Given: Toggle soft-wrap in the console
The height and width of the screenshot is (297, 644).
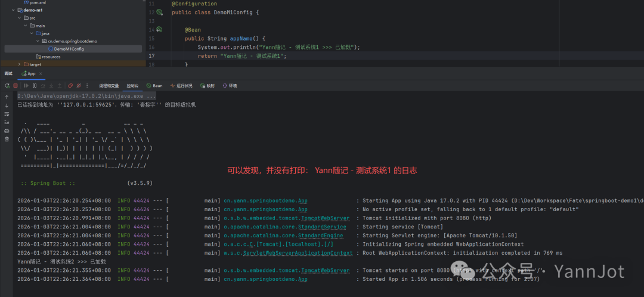Looking at the screenshot, I should pos(7,114).
